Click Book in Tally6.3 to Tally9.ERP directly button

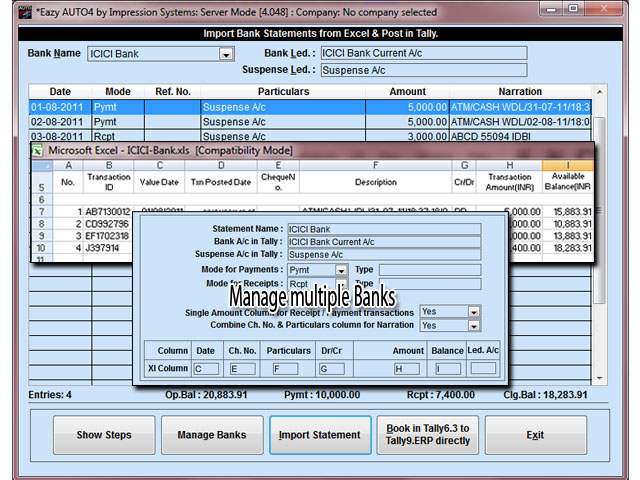[428, 435]
